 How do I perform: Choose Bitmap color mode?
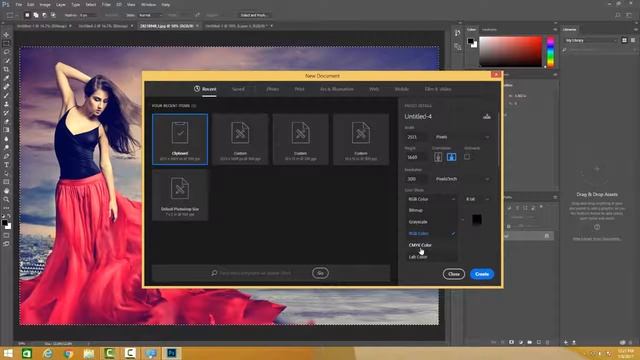coord(431,210)
